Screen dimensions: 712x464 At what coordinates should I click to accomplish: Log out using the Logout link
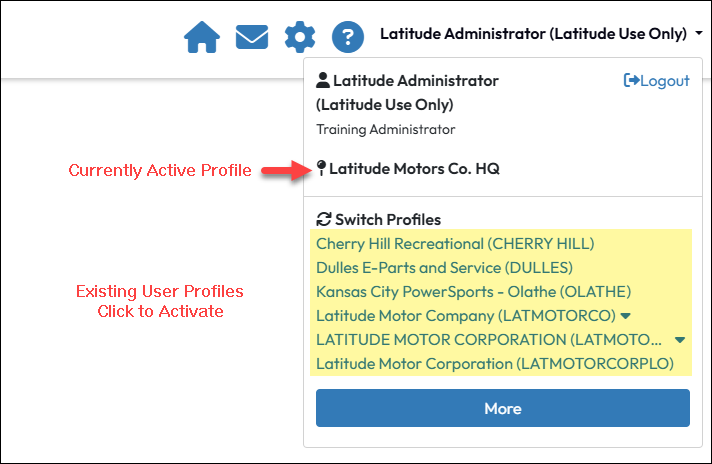click(656, 81)
